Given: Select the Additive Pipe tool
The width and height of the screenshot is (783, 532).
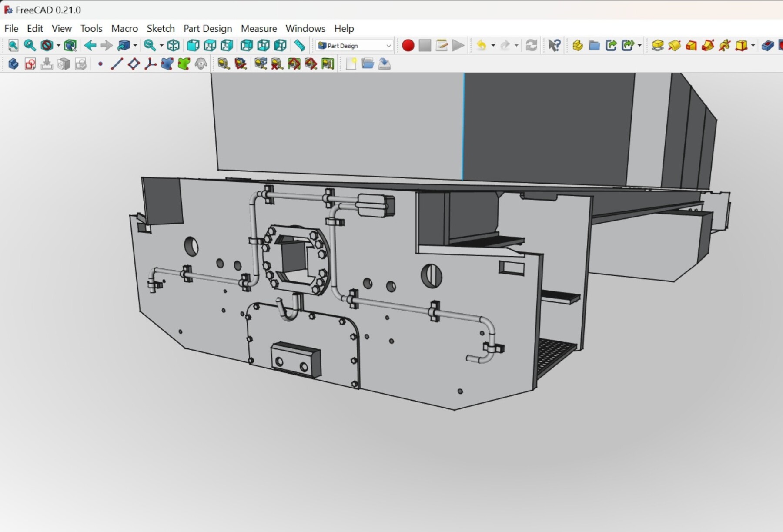Looking at the screenshot, I should (708, 45).
